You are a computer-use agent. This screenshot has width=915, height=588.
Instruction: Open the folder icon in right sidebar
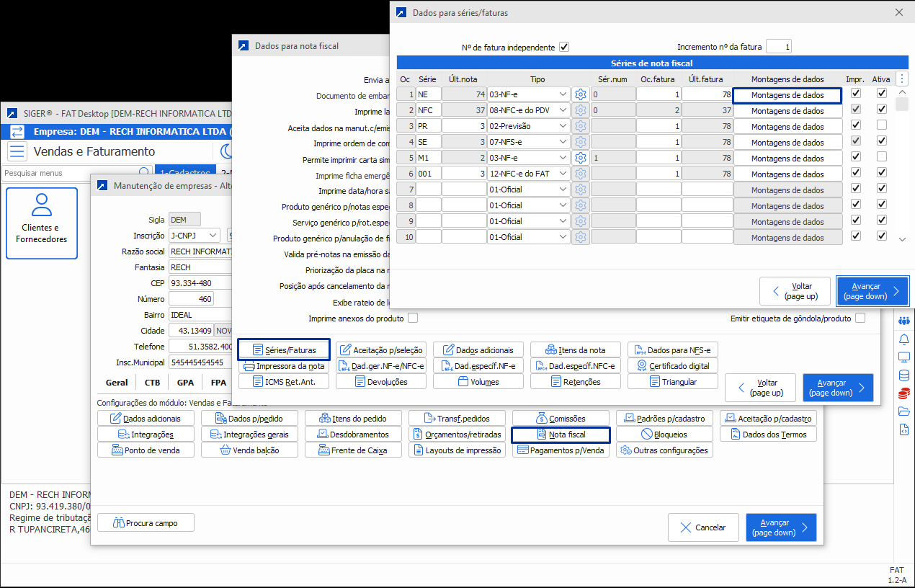coord(903,411)
